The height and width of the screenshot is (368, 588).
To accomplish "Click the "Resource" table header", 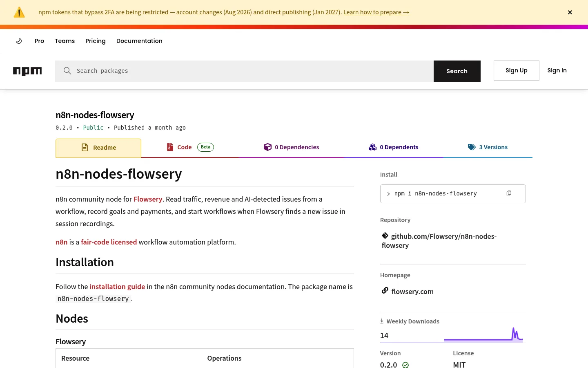I will point(76,358).
